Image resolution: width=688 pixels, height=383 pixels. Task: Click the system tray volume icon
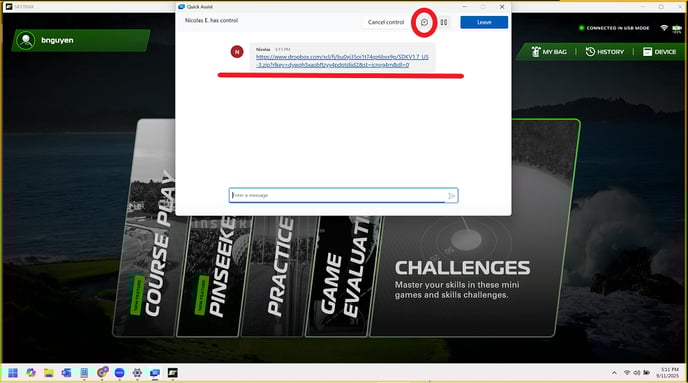[x=637, y=373]
